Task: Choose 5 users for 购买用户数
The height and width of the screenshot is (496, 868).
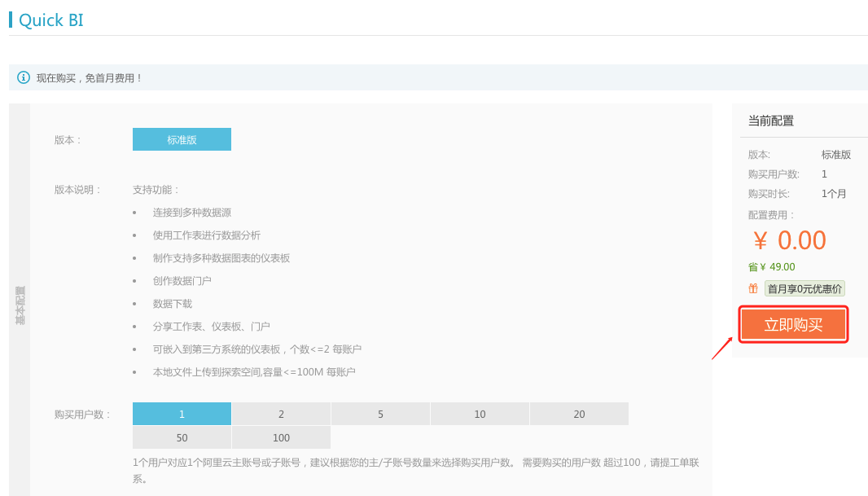Action: coord(380,414)
